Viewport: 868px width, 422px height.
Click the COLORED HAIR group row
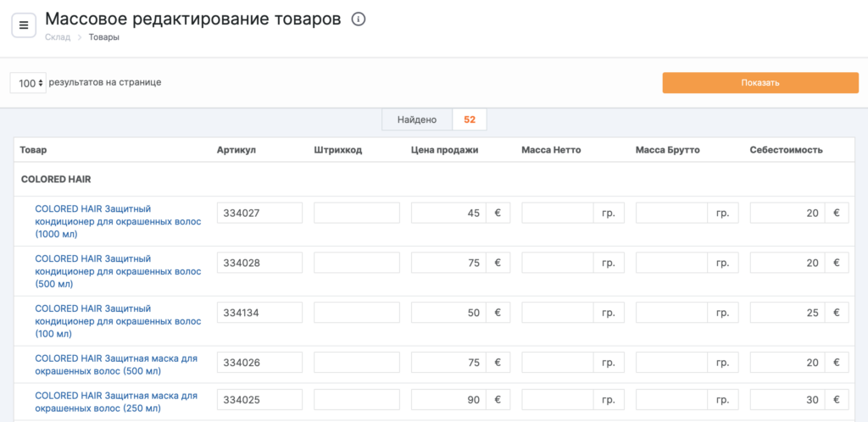tap(56, 180)
